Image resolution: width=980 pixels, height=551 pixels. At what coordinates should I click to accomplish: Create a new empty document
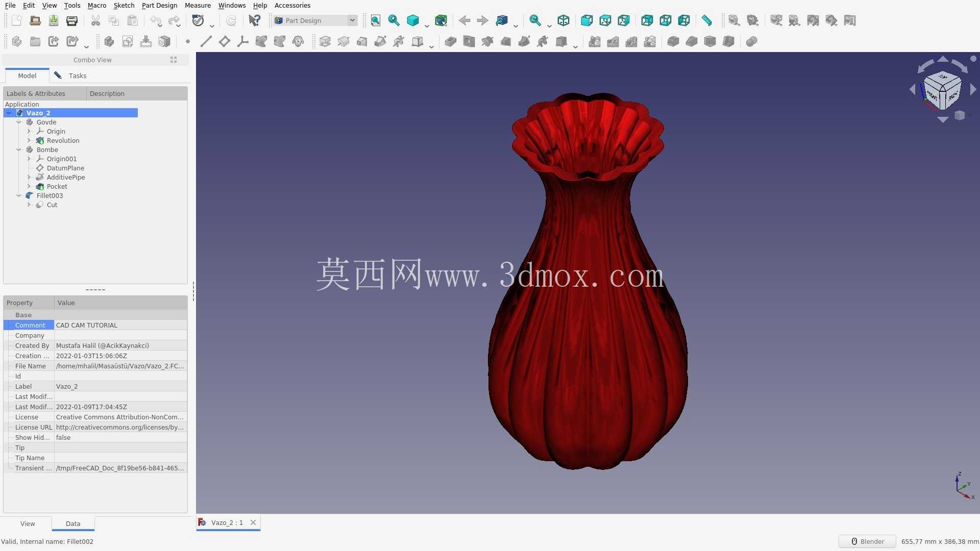pyautogui.click(x=17, y=20)
